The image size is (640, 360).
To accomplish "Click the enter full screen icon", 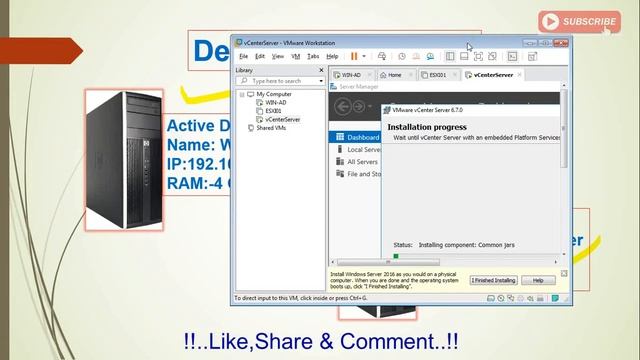I will (478, 56).
